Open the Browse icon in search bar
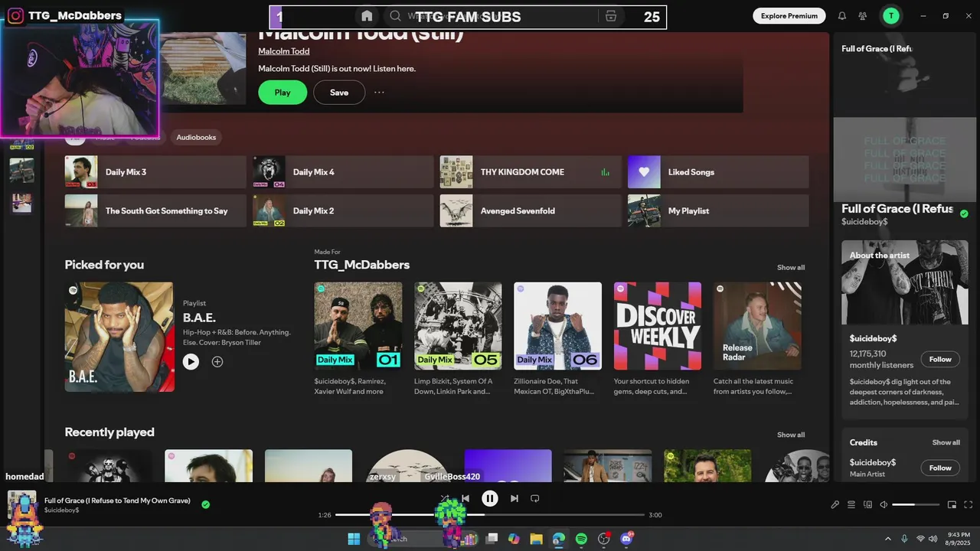The height and width of the screenshot is (551, 980). (610, 16)
